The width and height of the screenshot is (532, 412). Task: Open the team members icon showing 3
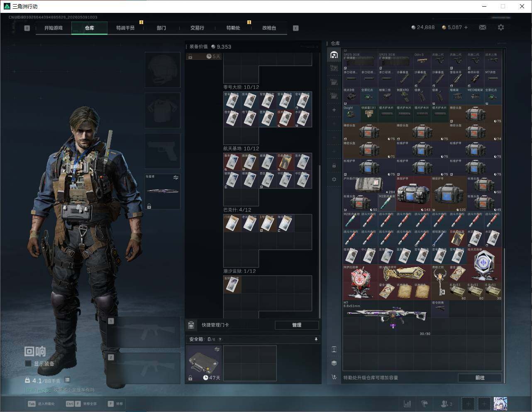[446, 404]
